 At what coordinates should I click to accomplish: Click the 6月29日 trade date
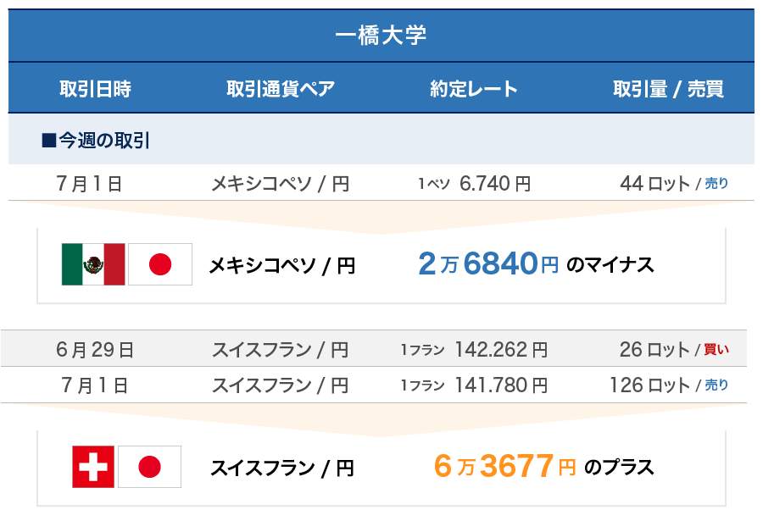[95, 349]
